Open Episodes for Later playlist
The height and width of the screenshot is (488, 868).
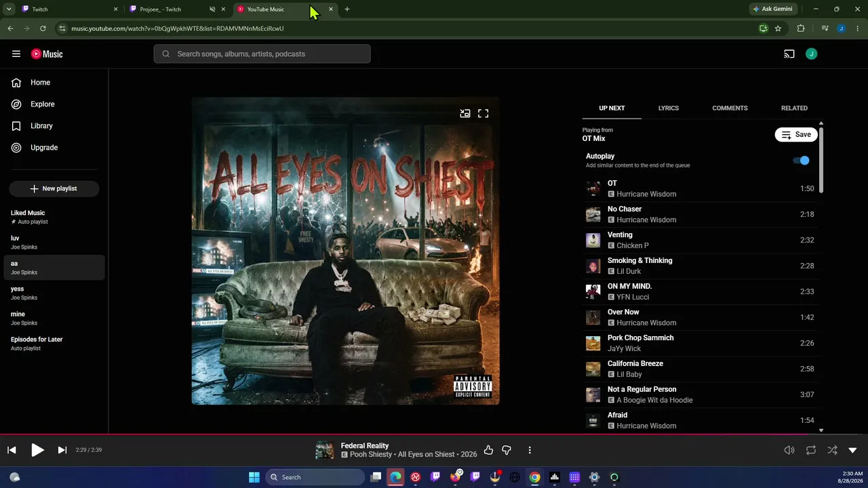[54, 344]
